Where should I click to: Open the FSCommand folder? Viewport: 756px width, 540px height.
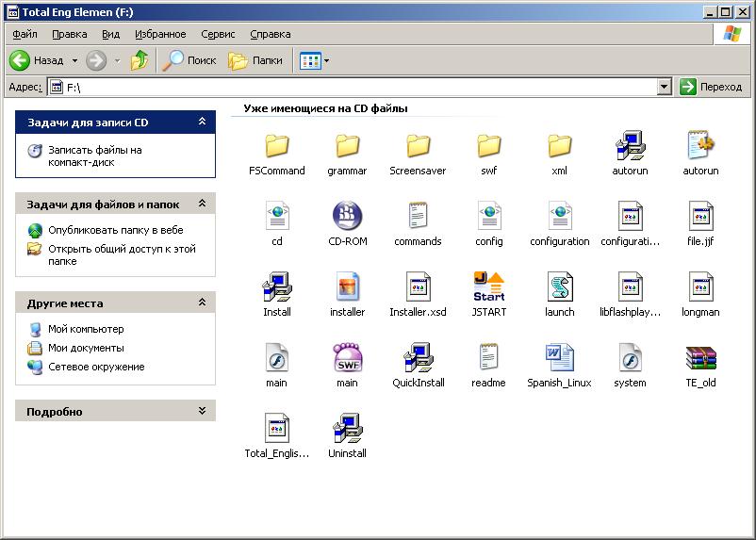point(276,145)
